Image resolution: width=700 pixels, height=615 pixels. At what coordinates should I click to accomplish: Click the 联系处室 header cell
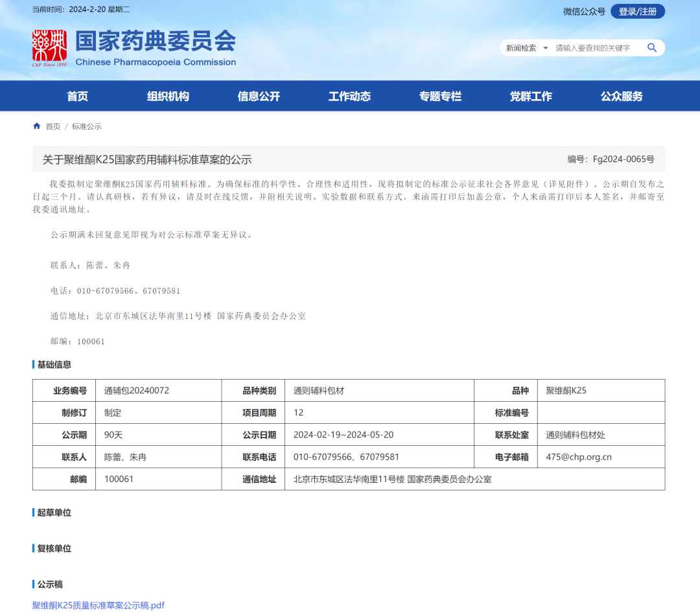point(506,435)
